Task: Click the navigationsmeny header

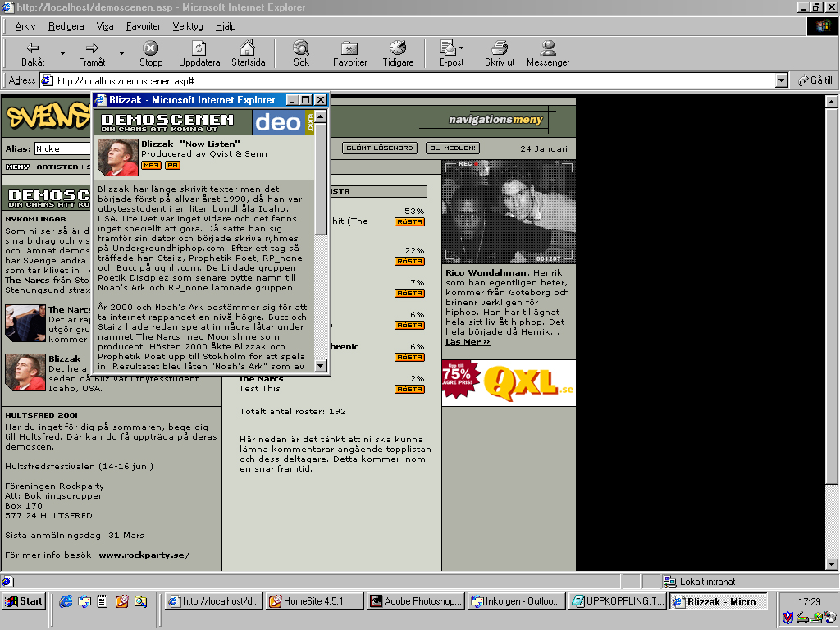Action: click(495, 120)
